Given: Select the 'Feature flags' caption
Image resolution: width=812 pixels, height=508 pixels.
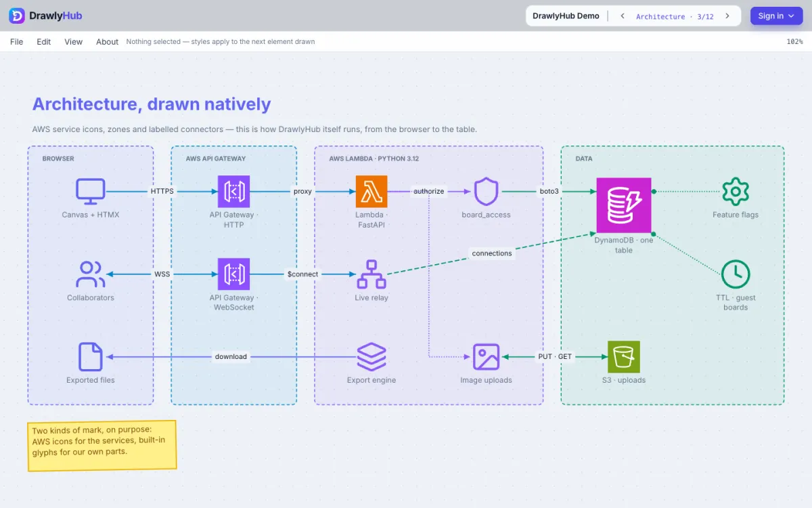Looking at the screenshot, I should coord(736,215).
